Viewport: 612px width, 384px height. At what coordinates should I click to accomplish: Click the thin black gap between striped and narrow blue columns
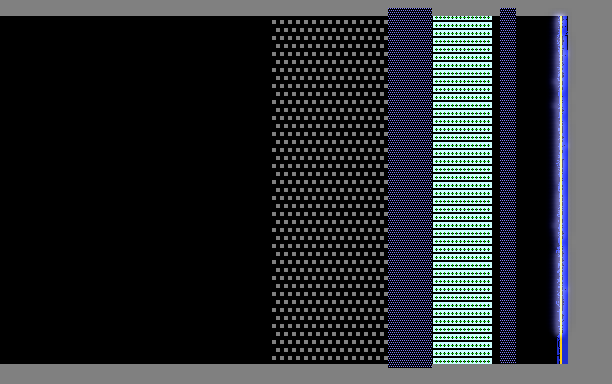click(496, 190)
